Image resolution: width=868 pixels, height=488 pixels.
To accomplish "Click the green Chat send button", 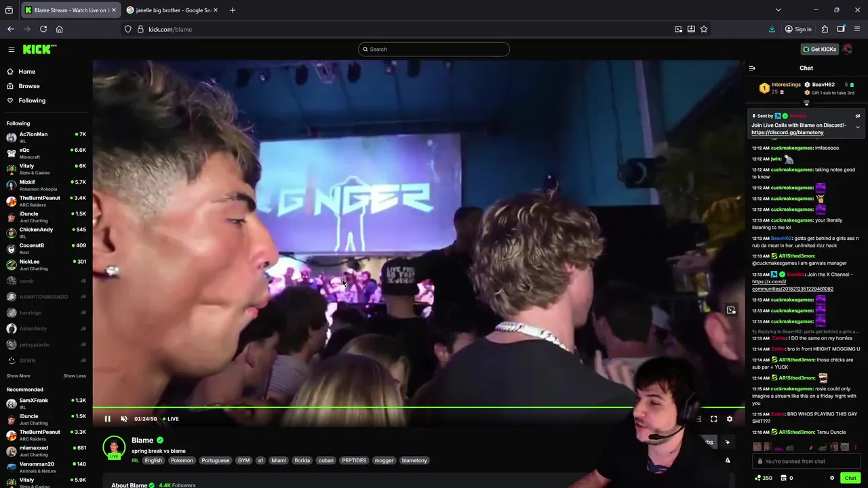I will (x=850, y=478).
